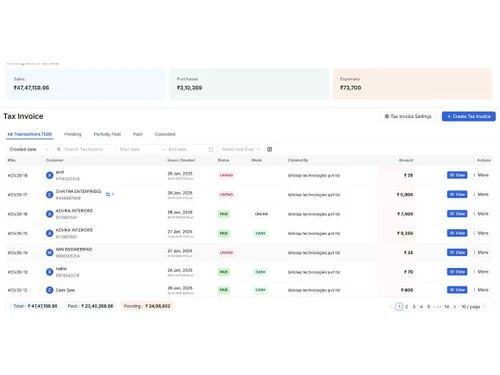Open the calendar icon in the date range field
This screenshot has height=375, width=500.
211,149
